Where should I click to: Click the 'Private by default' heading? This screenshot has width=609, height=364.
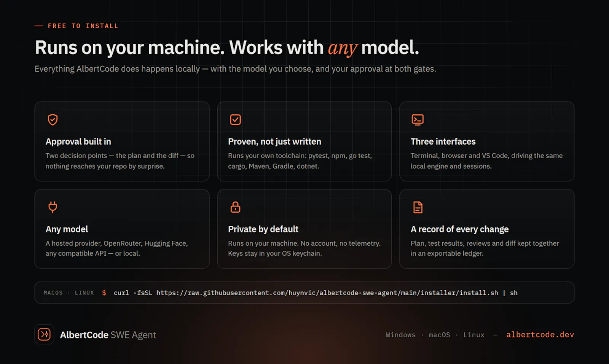coord(263,229)
